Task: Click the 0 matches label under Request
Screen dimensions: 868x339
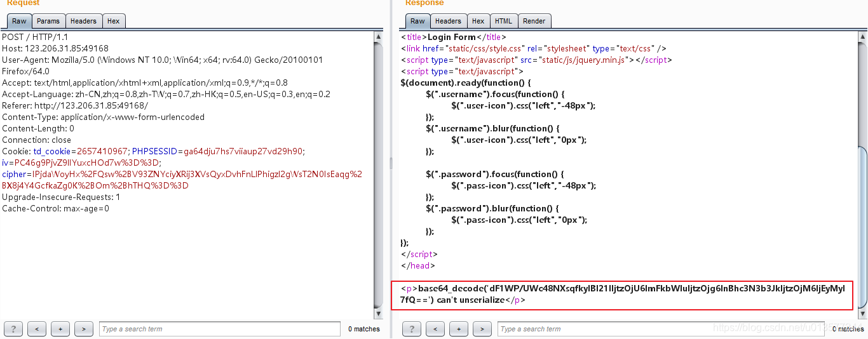Action: (x=364, y=329)
